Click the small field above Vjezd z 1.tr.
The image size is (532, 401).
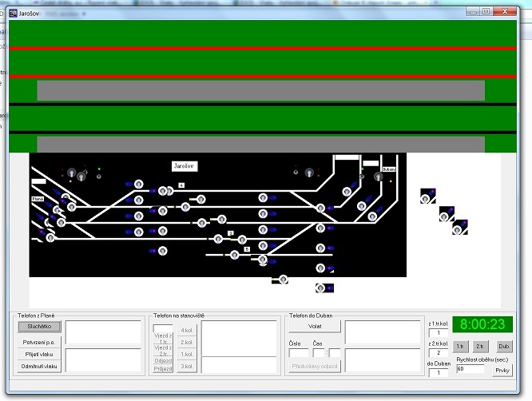163,329
